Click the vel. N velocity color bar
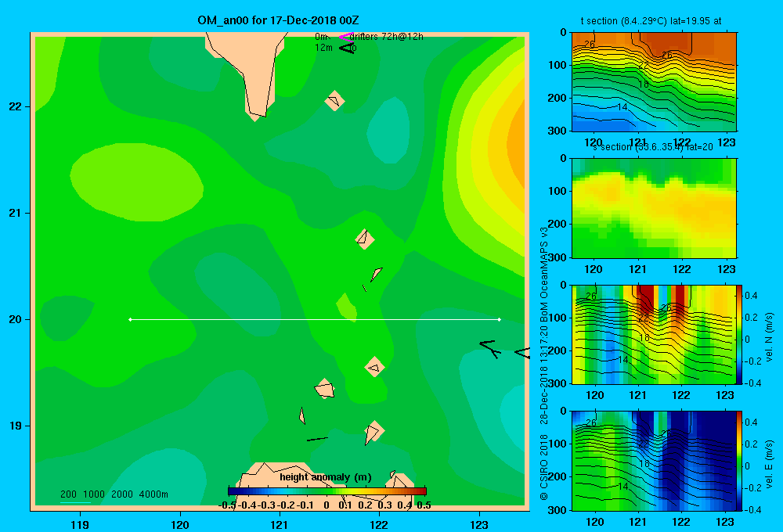This screenshot has width=783, height=532. [739, 334]
